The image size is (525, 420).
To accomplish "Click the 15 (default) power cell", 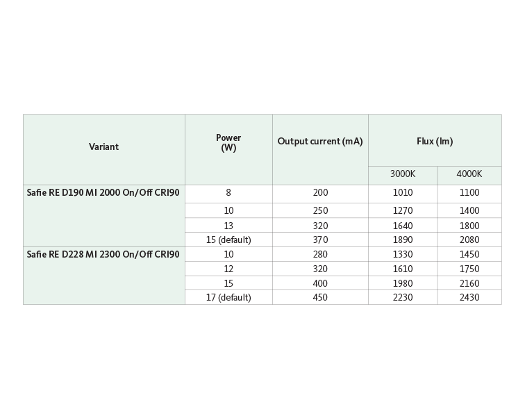I will [228, 240].
